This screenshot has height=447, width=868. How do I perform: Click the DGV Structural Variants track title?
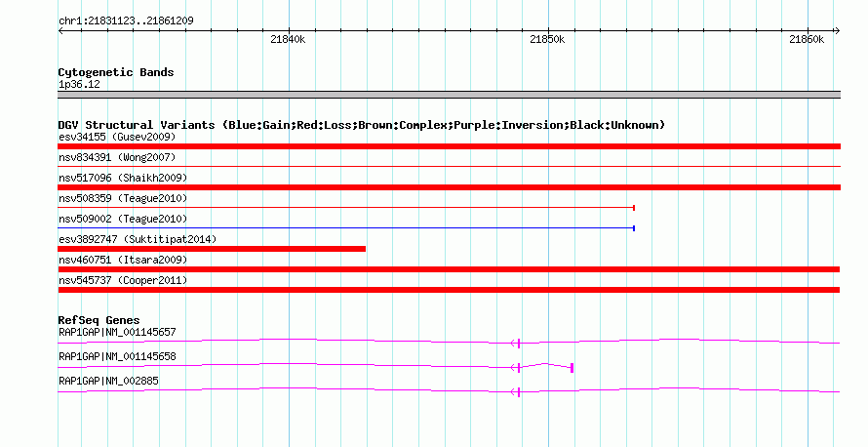coord(362,125)
